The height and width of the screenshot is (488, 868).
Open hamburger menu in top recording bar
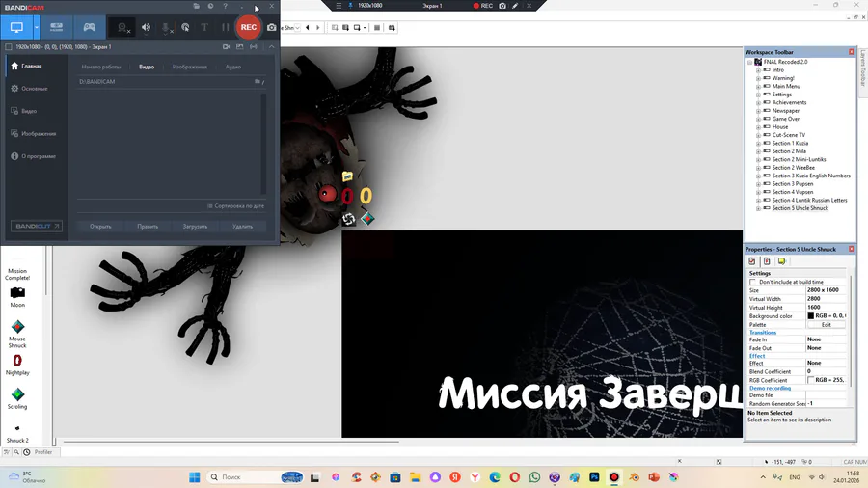click(339, 6)
